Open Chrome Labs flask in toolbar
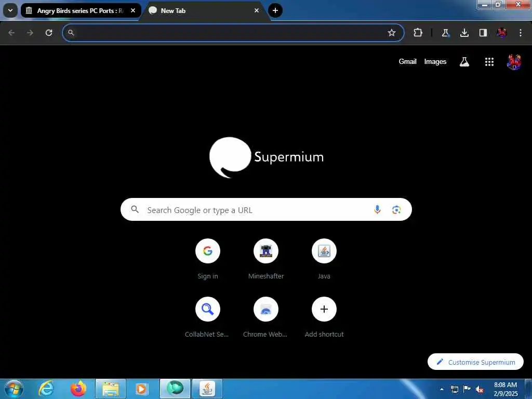The width and height of the screenshot is (532, 399). (x=445, y=33)
